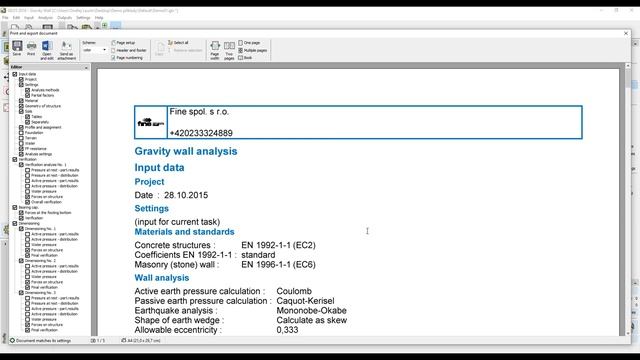Toggle Material checkbox in tree

21,101
